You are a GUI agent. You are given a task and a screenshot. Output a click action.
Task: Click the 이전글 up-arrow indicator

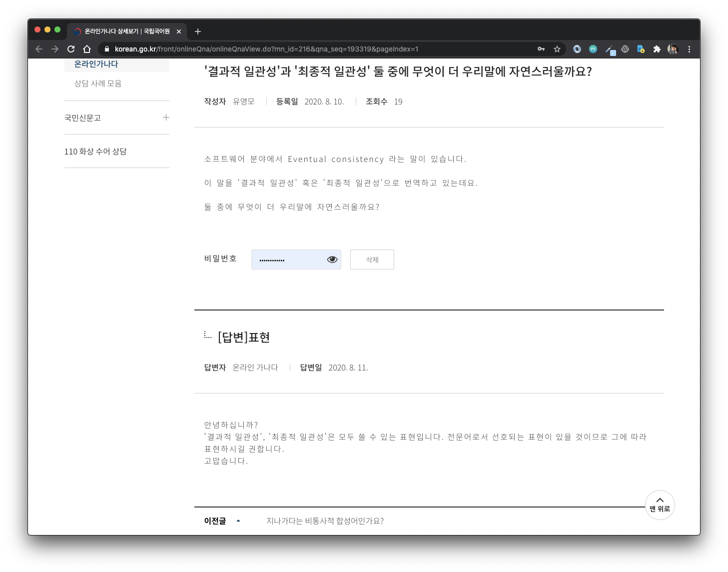(238, 521)
